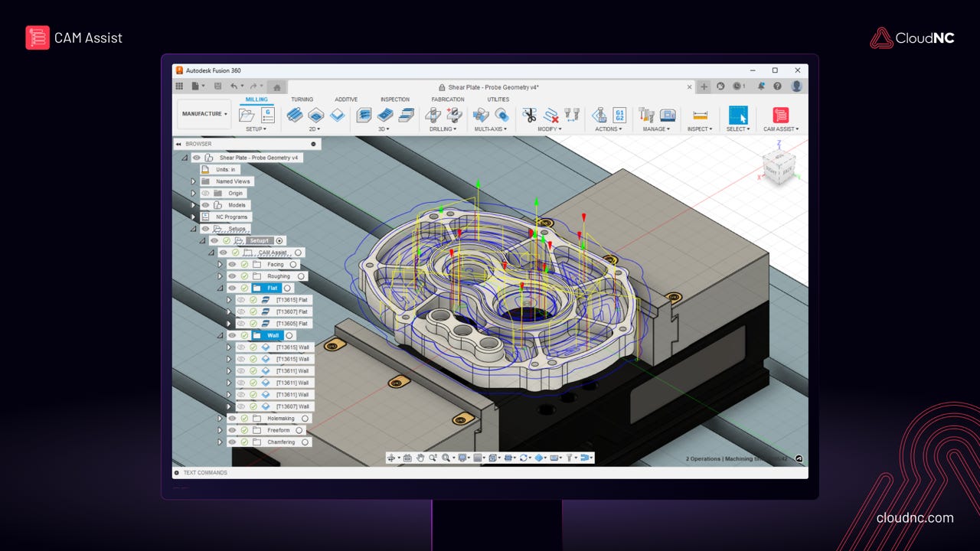Open the MANAGE menu label
Image resolution: width=980 pixels, height=551 pixels.
[x=657, y=129]
